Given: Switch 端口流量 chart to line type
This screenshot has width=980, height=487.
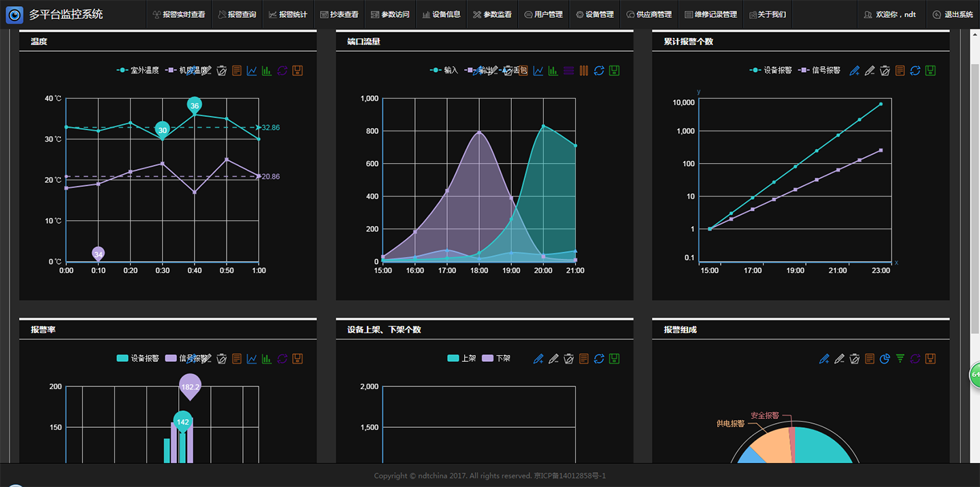Looking at the screenshot, I should pos(538,70).
